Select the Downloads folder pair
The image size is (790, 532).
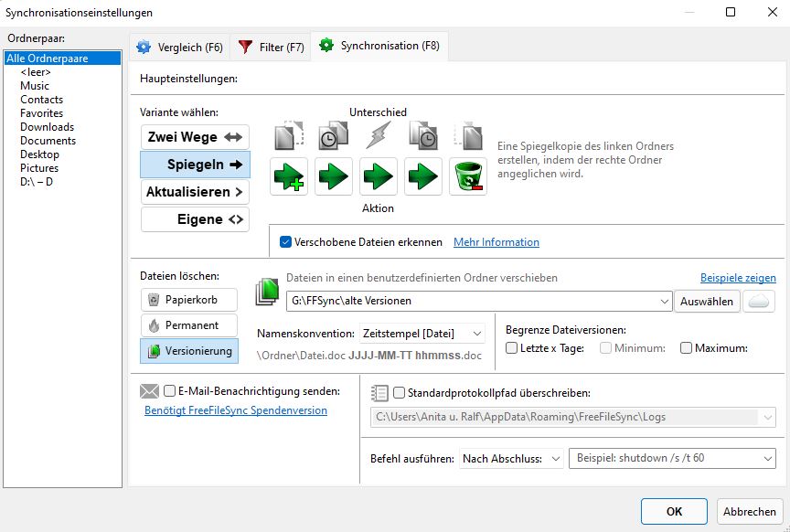click(48, 127)
